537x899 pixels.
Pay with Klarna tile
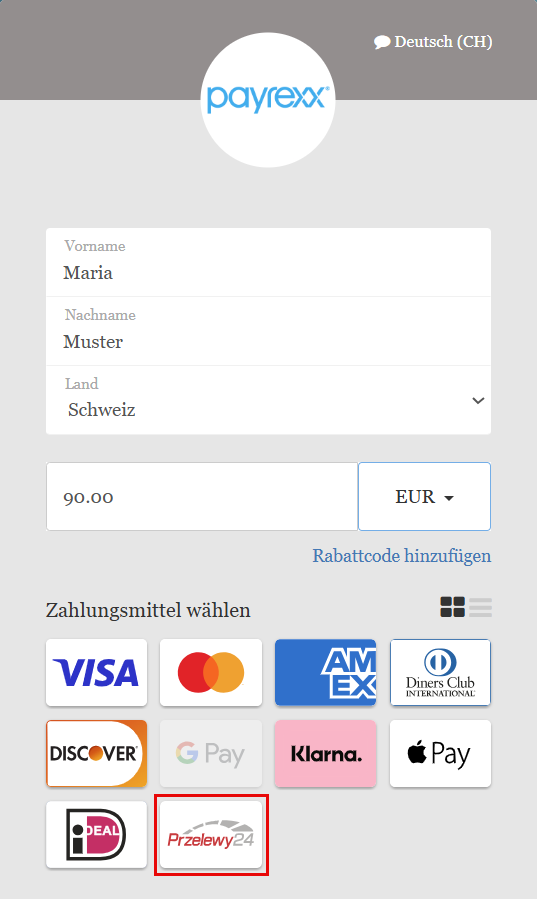326,753
